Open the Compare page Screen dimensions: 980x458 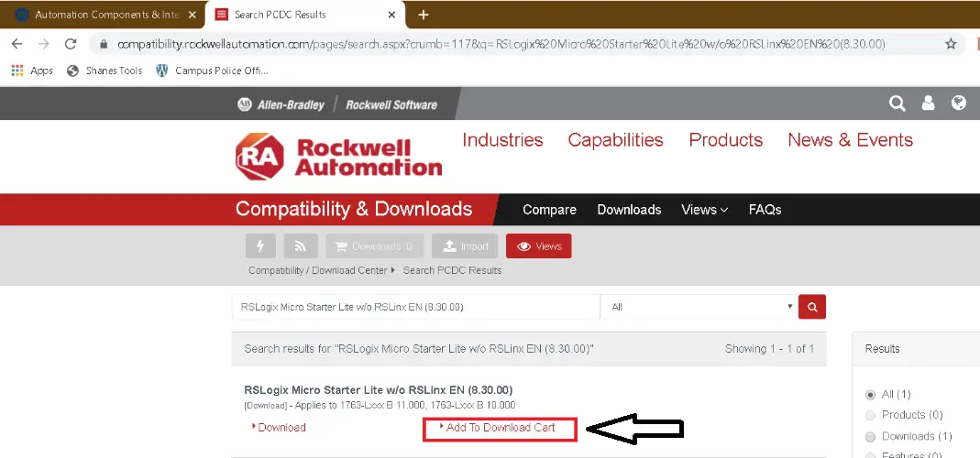tap(549, 210)
